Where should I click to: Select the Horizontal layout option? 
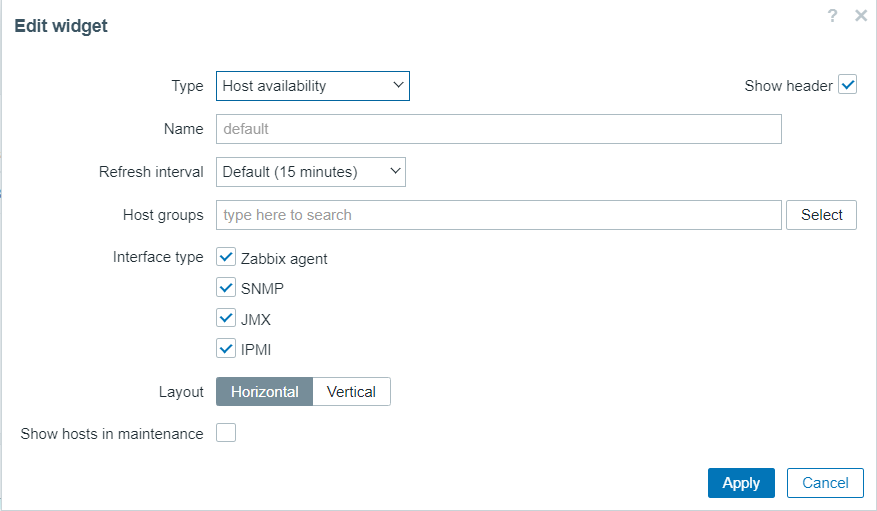(264, 392)
